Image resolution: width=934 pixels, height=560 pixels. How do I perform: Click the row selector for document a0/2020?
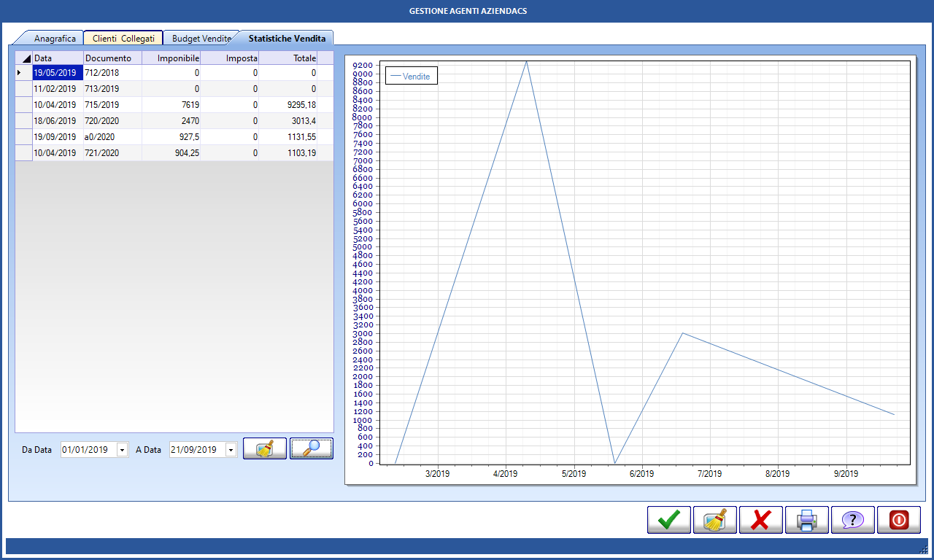24,137
